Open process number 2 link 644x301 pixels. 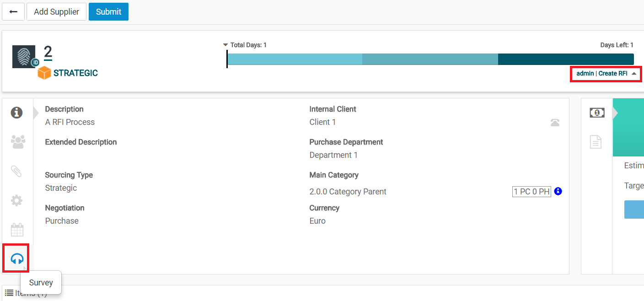click(48, 52)
